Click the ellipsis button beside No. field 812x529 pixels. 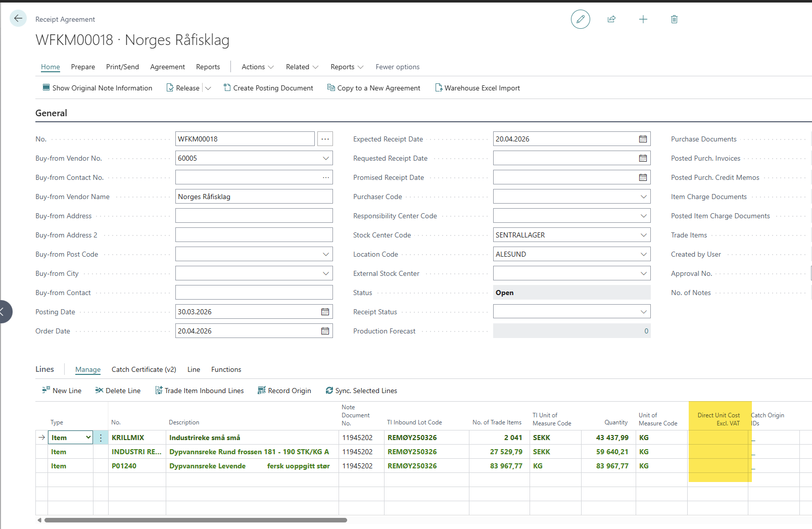[x=325, y=139]
